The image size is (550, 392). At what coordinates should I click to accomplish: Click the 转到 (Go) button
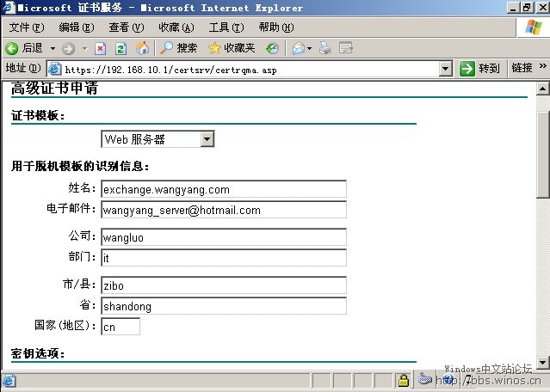[480, 69]
